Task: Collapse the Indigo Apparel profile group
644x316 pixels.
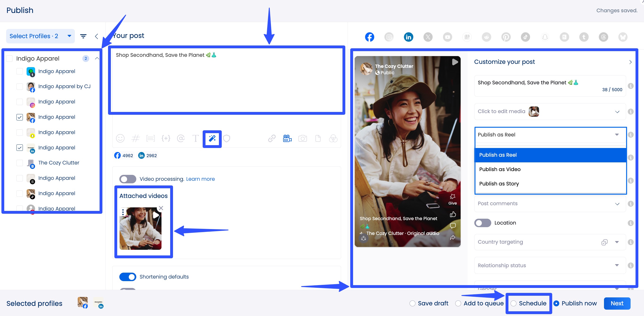Action: (x=97, y=58)
